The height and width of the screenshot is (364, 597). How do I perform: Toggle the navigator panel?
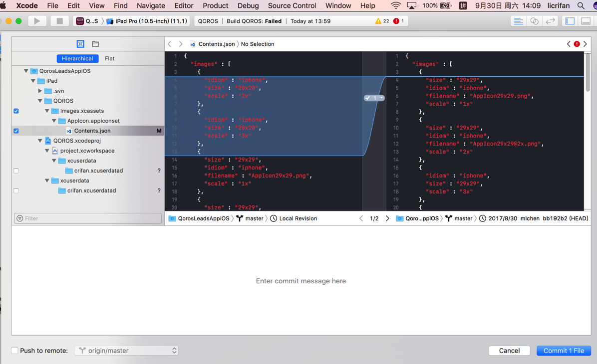point(570,21)
